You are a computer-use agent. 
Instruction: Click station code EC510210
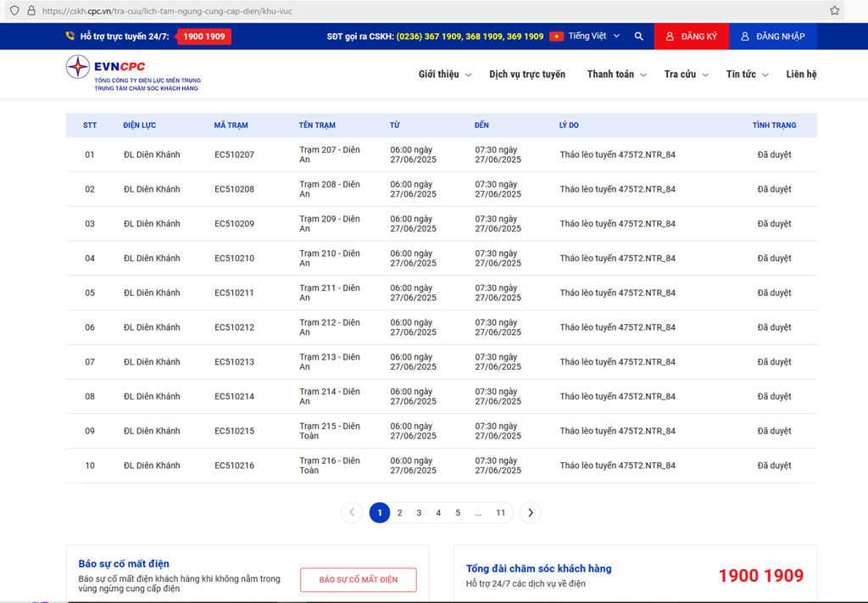pyautogui.click(x=235, y=258)
